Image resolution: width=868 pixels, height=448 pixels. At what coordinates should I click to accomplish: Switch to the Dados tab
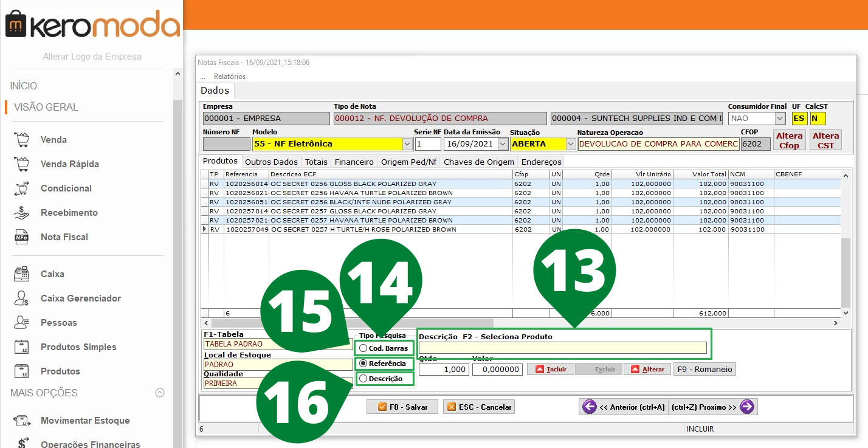(215, 91)
